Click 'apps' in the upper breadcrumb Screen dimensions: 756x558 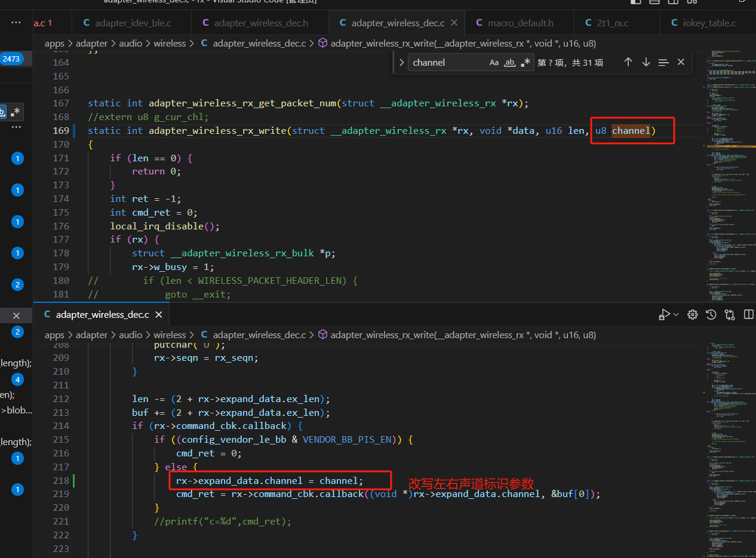point(54,43)
